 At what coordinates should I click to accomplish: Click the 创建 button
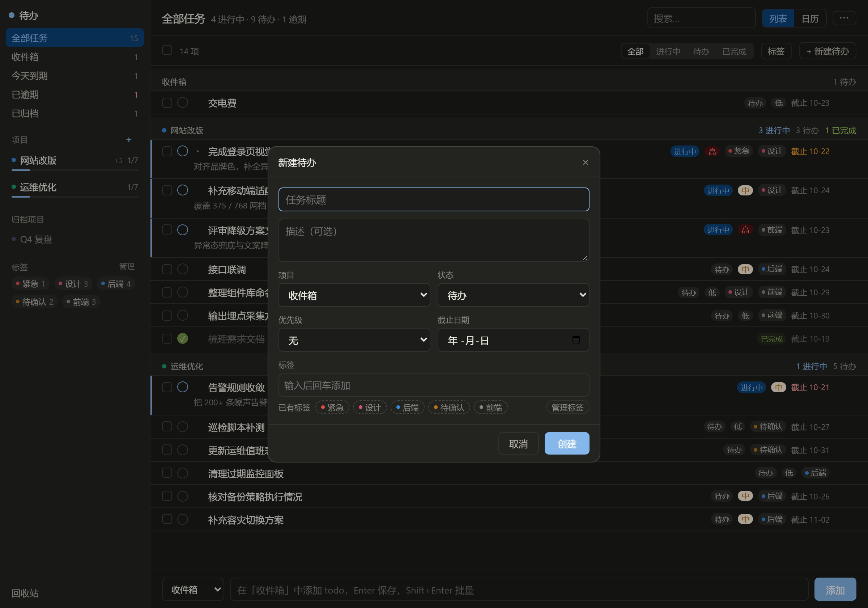[x=567, y=443]
